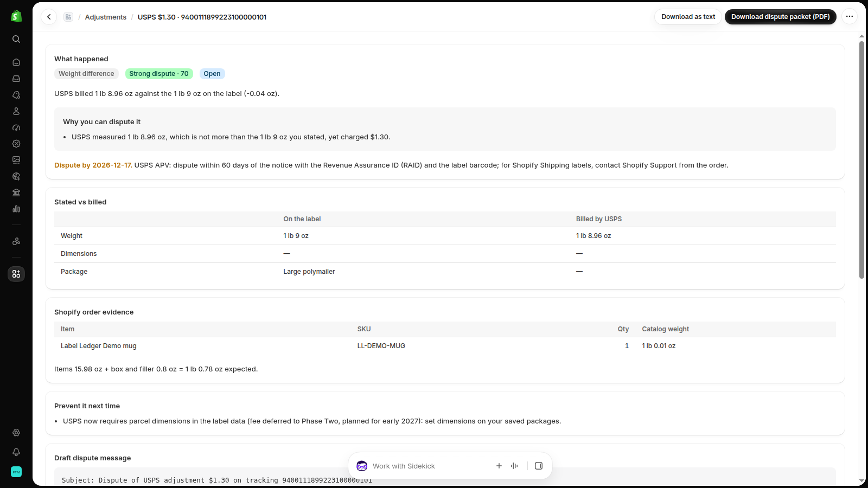Viewport: 868px width, 488px height.
Task: Click Download as text
Action: [688, 17]
